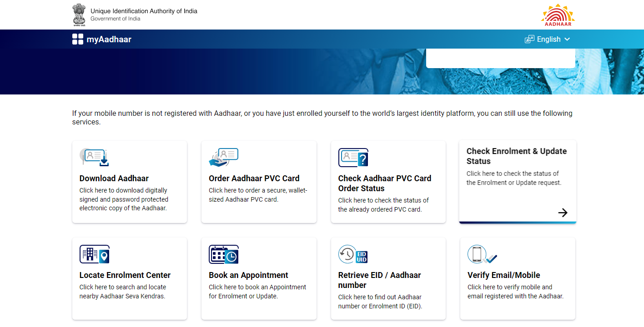Open Retrieve EID / Aadhaar number title
Image resolution: width=644 pixels, height=327 pixels.
379,280
